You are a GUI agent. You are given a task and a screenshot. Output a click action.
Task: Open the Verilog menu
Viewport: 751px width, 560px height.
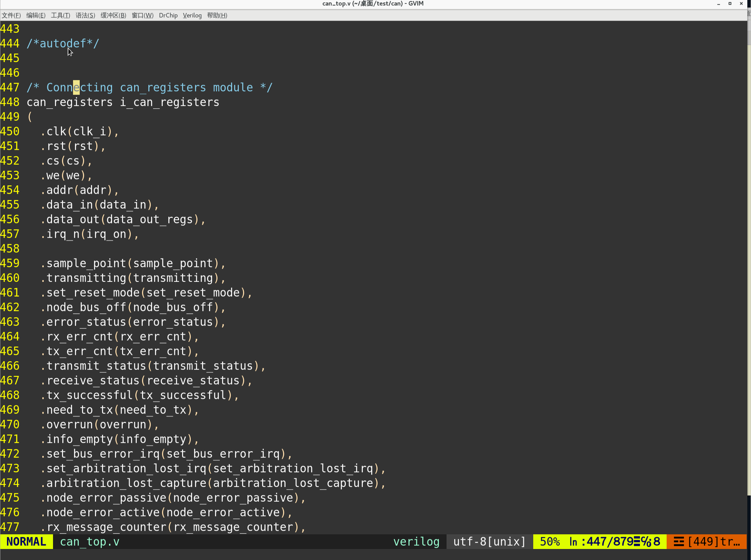coord(192,15)
